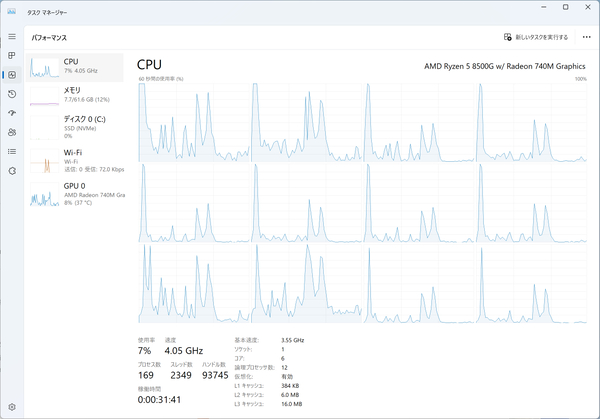This screenshot has width=600, height=419.
Task: Click the L3 cache 16.0 MB value
Action: [292, 404]
